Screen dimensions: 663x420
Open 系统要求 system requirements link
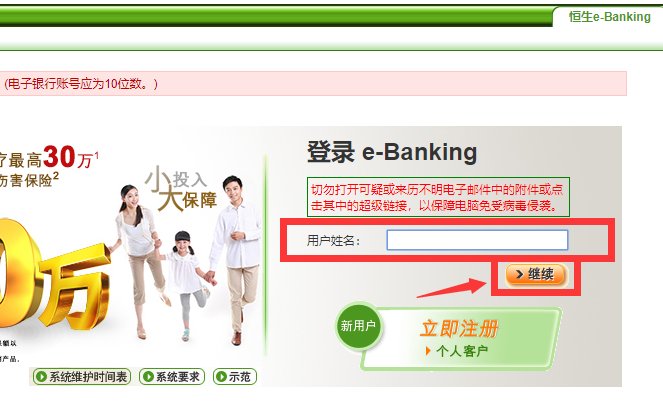(x=172, y=376)
